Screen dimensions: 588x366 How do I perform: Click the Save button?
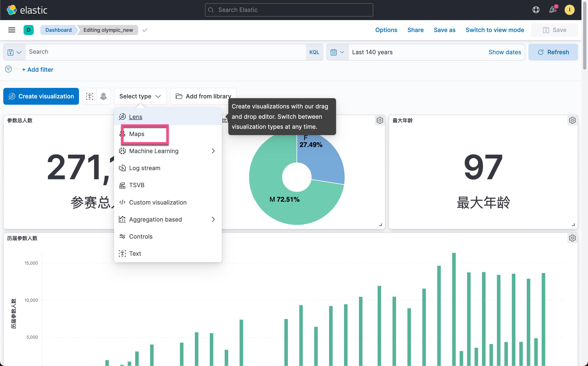554,30
